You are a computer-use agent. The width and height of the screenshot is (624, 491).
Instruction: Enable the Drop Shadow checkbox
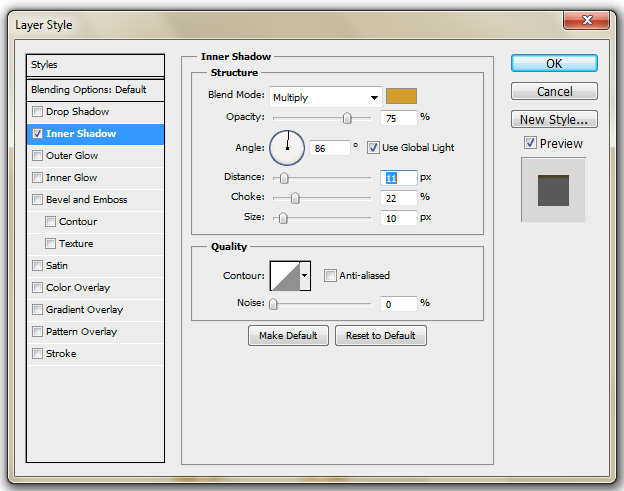point(38,112)
